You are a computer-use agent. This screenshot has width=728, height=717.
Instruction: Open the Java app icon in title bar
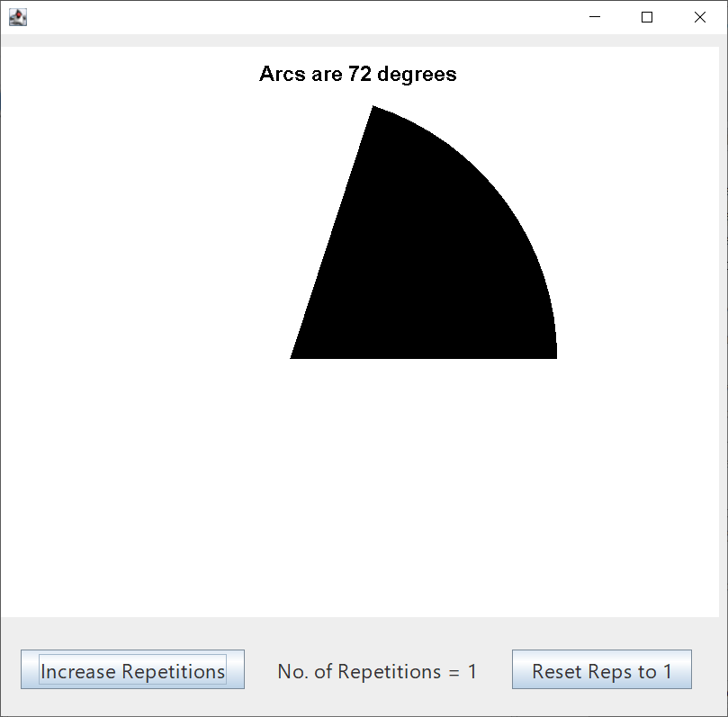pos(17,17)
